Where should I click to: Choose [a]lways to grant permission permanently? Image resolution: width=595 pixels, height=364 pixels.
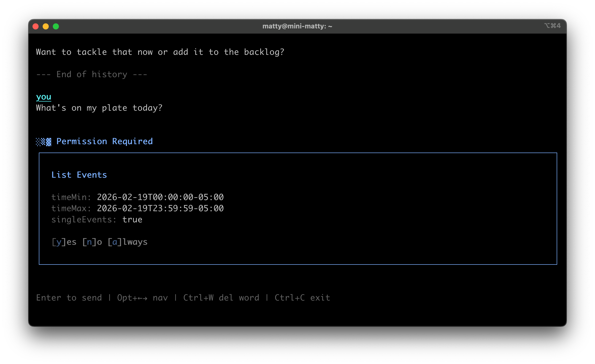click(127, 242)
